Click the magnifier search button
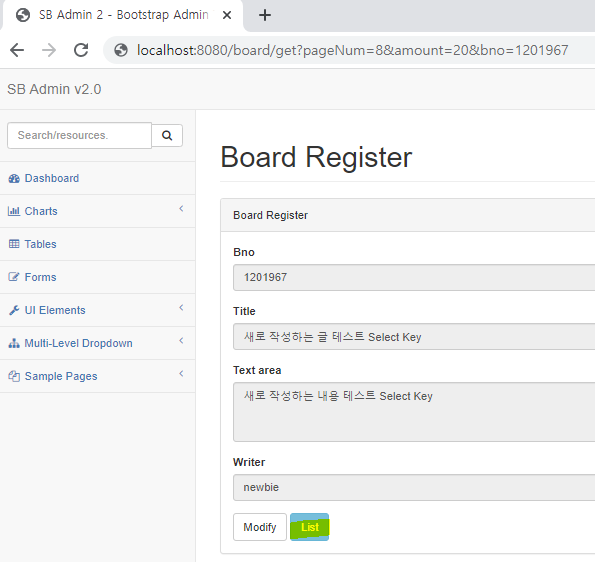Screen dimensions: 595x562 coord(167,135)
